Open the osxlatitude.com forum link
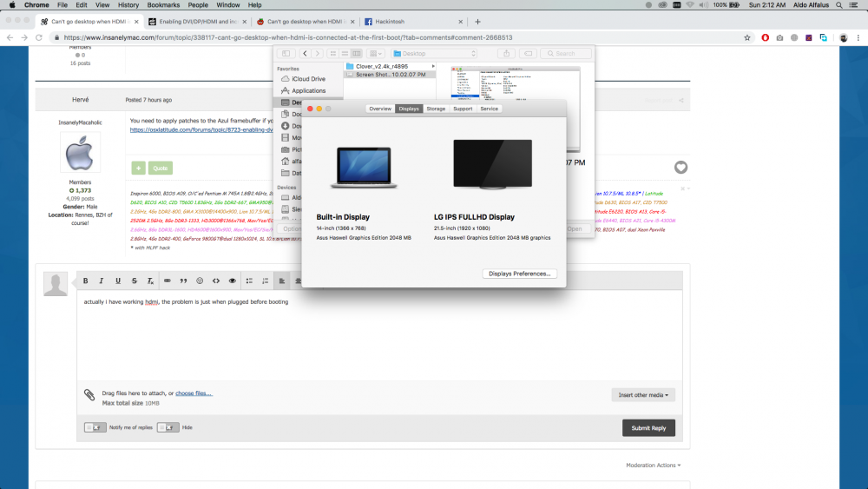 [201, 129]
